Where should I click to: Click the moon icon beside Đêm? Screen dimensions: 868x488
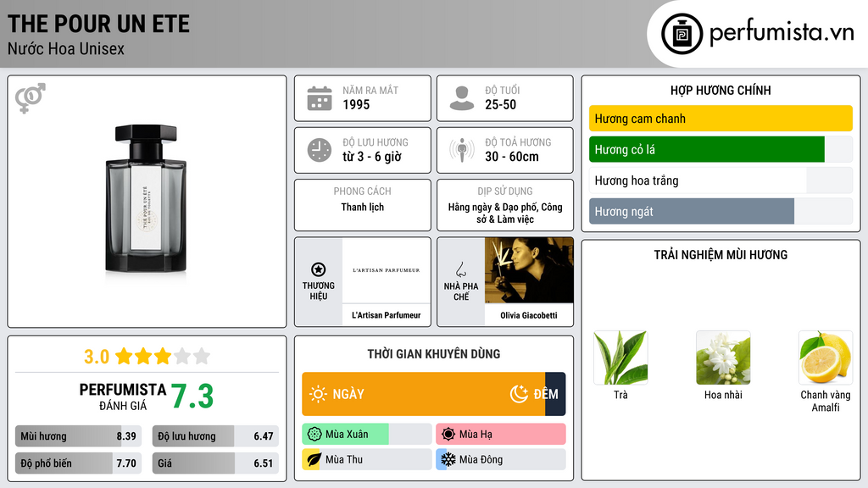coord(519,394)
